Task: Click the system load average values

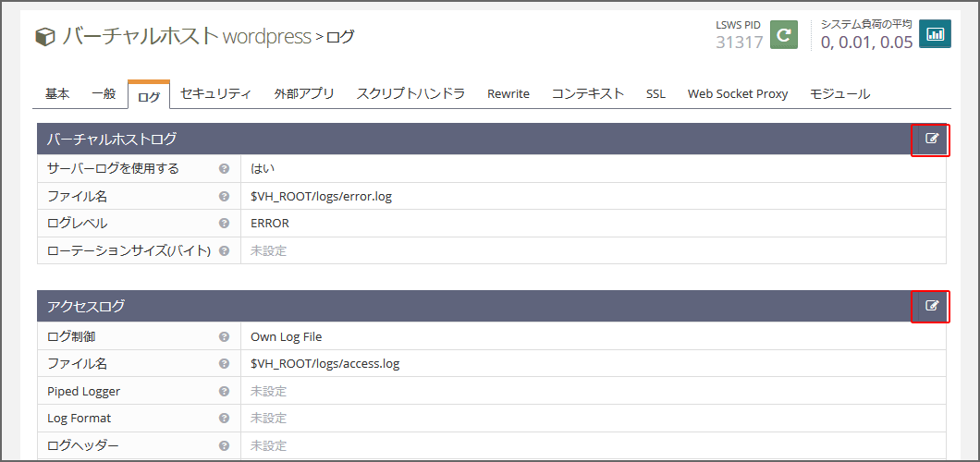Action: pyautogui.click(x=866, y=42)
